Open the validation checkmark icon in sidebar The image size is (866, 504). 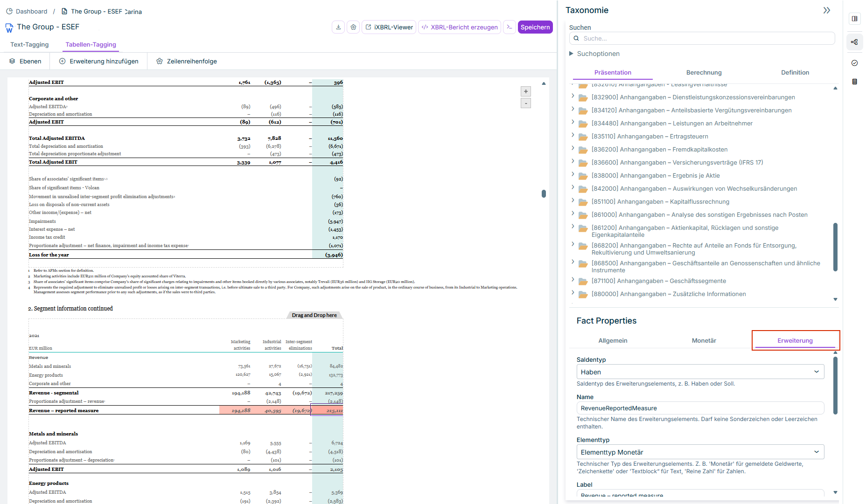coord(854,63)
